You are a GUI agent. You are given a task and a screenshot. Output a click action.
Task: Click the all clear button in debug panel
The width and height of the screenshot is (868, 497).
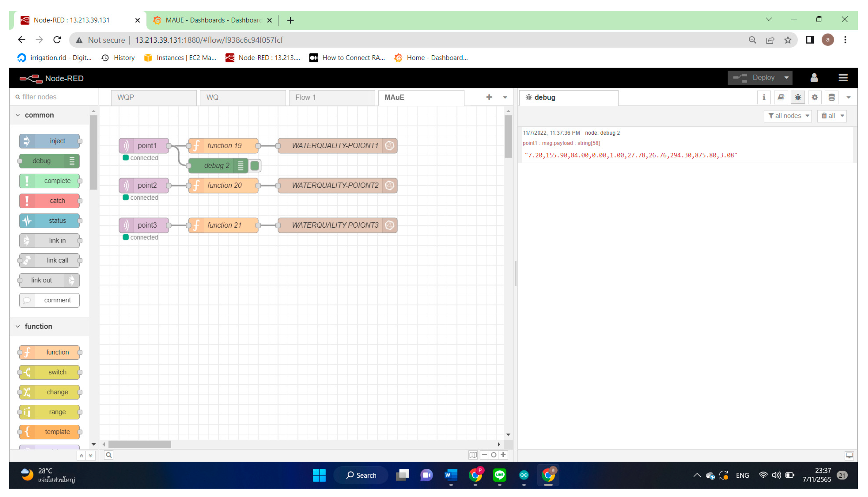pos(829,115)
